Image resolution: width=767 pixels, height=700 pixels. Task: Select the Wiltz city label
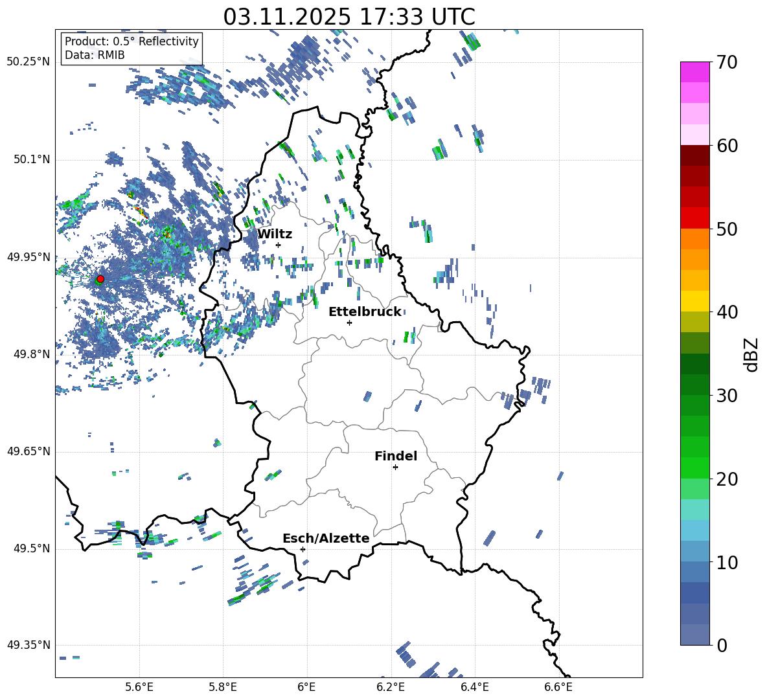275,234
